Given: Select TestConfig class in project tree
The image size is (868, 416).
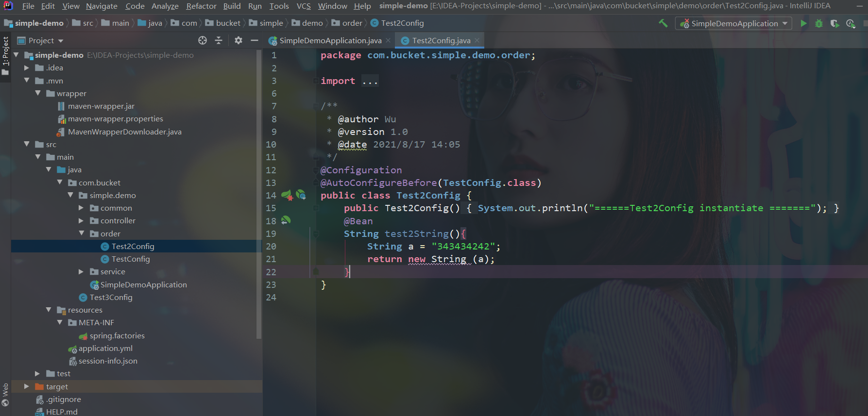Looking at the screenshot, I should (130, 259).
